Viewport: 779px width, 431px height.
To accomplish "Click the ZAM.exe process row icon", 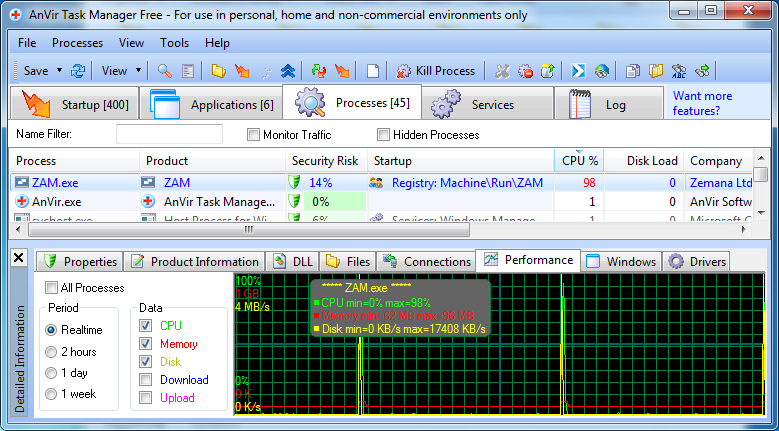I will (x=22, y=183).
